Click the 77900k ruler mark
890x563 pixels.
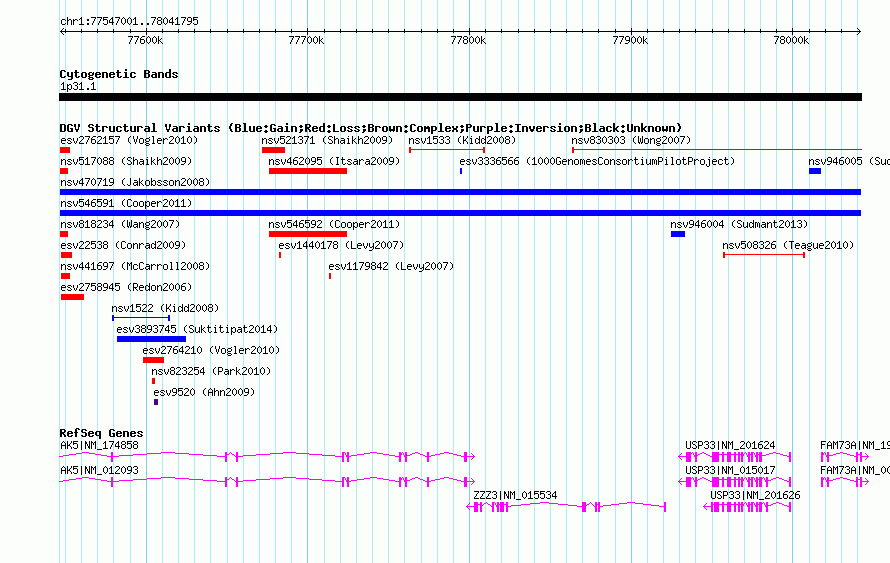pos(630,40)
